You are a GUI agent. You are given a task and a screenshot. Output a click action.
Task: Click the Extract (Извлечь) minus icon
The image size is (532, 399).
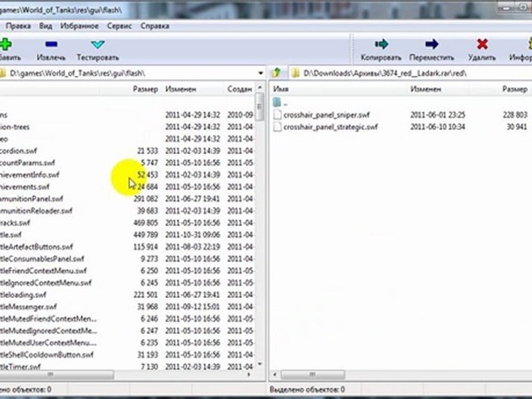pyautogui.click(x=51, y=44)
